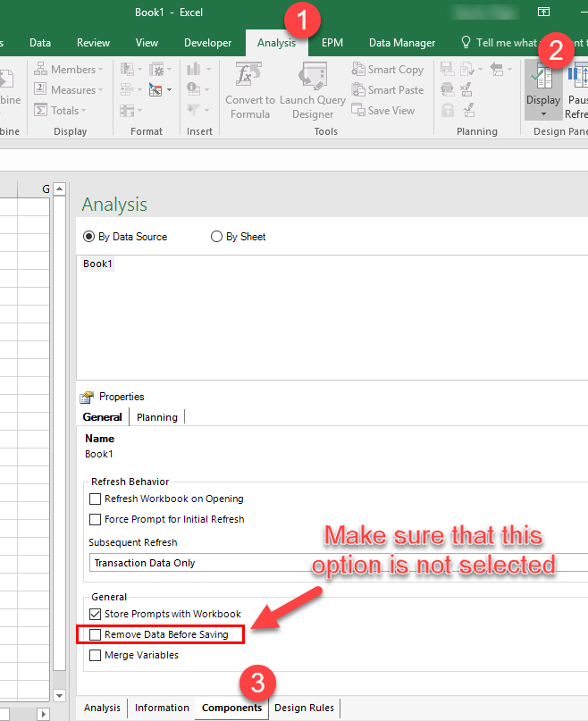The height and width of the screenshot is (721, 588).
Task: Toggle Remove Data Before Saving checkbox
Action: click(x=95, y=635)
